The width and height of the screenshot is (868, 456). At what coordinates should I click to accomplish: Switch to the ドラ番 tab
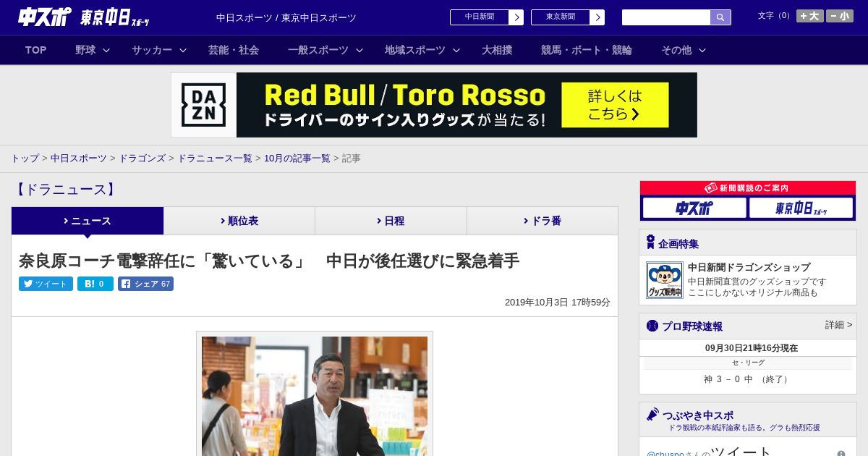click(542, 221)
